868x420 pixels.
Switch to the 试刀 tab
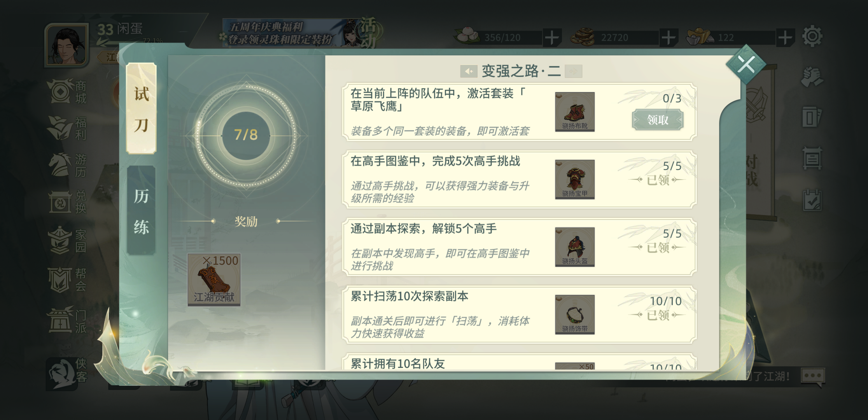141,108
